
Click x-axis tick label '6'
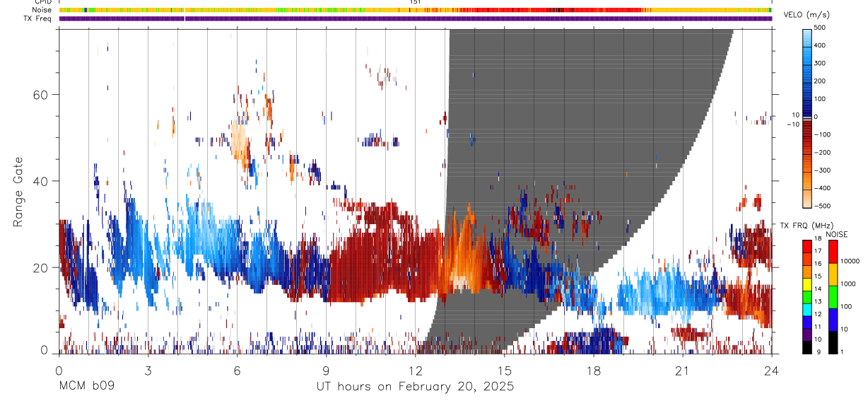(237, 371)
